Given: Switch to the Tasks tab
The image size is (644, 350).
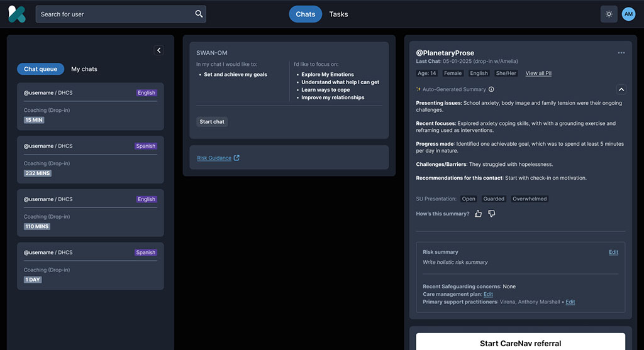Looking at the screenshot, I should pyautogui.click(x=338, y=14).
